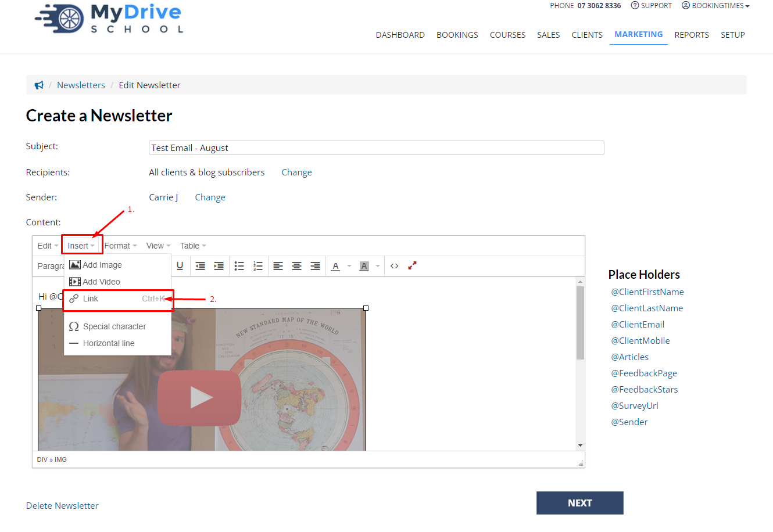773x532 pixels.
Task: Toggle fullscreen editor icon
Action: tap(412, 265)
